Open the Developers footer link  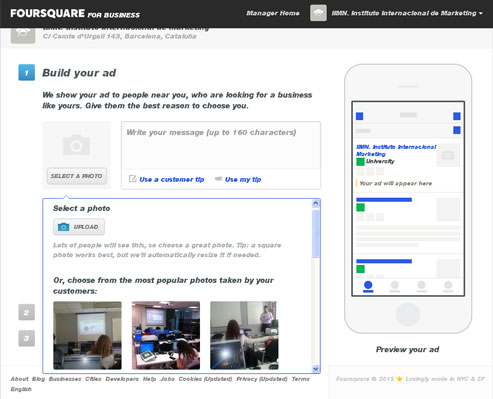(x=122, y=379)
